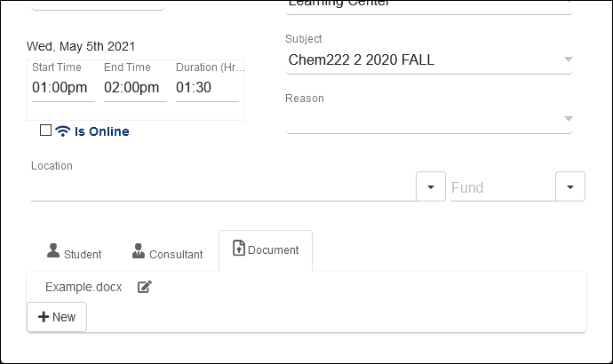The image size is (613, 364).
Task: Open the Location dropdown arrow
Action: [x=430, y=187]
